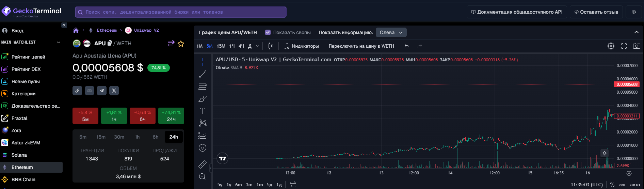Screen dimensions: 644x189
Task: Enter fullscreen chart mode
Action: pyautogui.click(x=624, y=46)
